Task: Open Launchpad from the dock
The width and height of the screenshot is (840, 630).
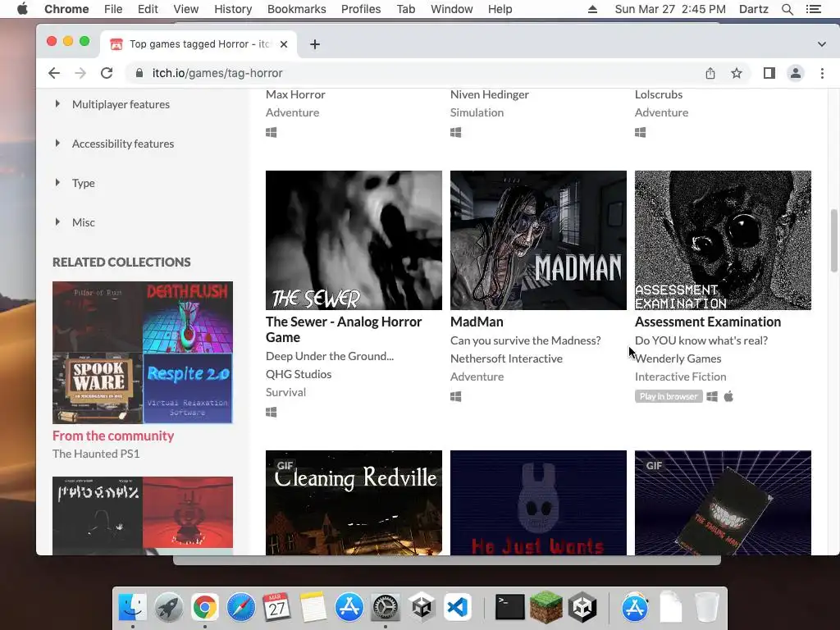Action: pos(169,607)
